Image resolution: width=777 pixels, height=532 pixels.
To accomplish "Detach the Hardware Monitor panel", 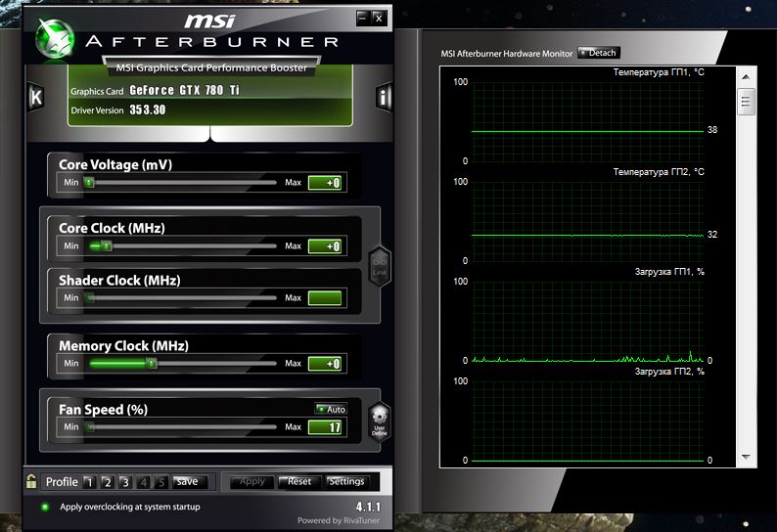I will [x=599, y=53].
